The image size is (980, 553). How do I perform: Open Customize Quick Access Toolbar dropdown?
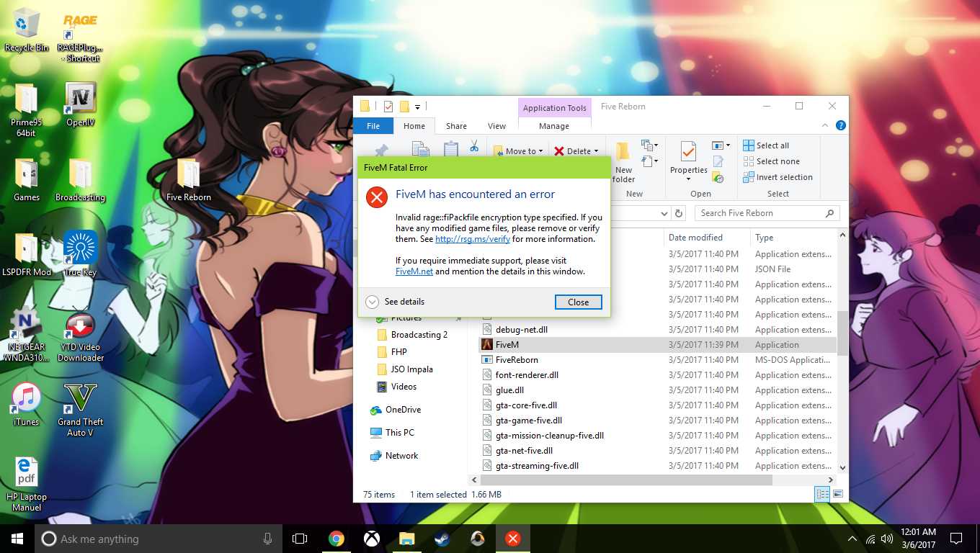[x=417, y=107]
